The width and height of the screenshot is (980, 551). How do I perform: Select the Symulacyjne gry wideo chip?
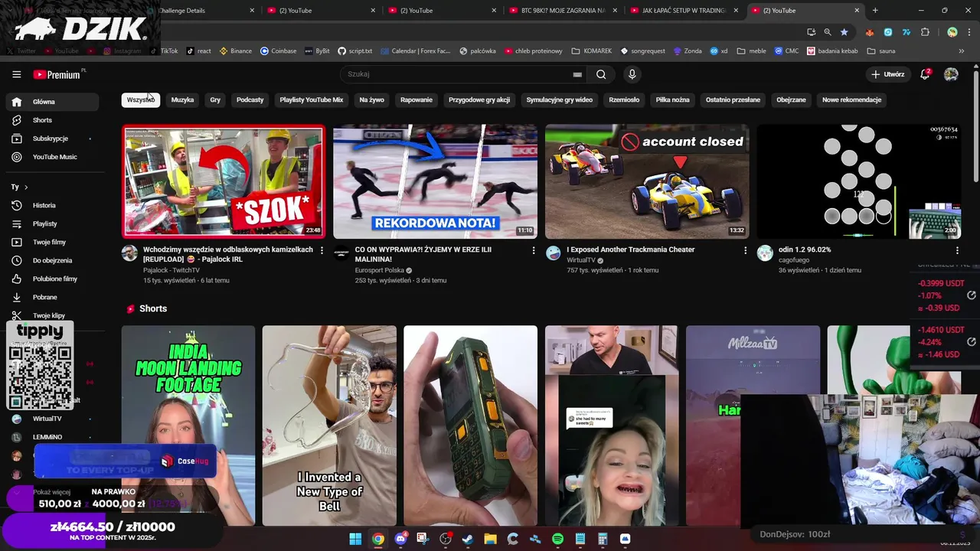560,99
